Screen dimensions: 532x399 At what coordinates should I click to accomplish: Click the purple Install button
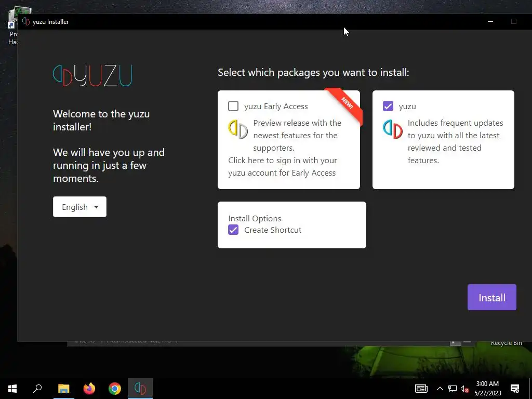click(x=491, y=297)
